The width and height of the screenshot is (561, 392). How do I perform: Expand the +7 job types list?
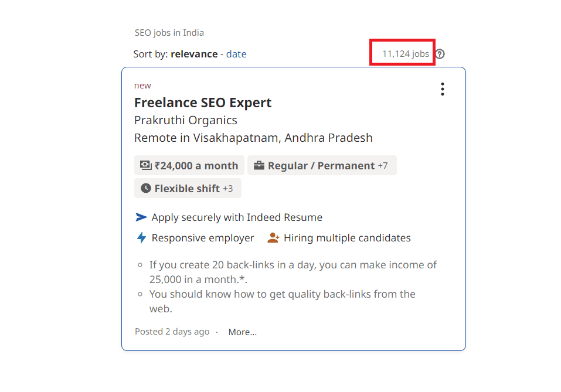pyautogui.click(x=384, y=166)
